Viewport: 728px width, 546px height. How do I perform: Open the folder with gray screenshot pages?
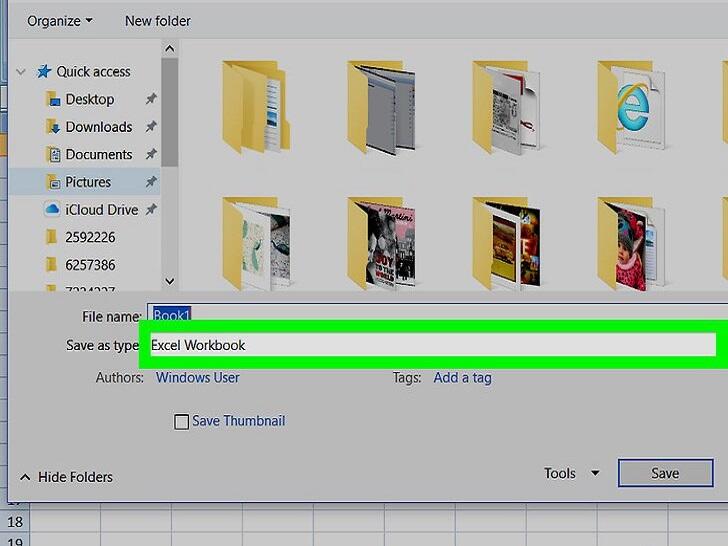[381, 107]
